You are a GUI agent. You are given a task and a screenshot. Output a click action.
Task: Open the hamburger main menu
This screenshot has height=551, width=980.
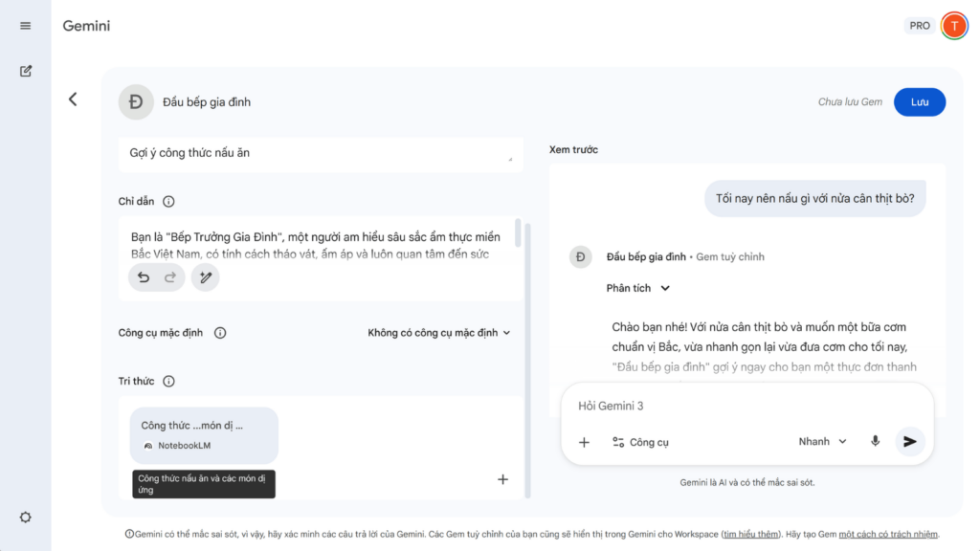26,26
